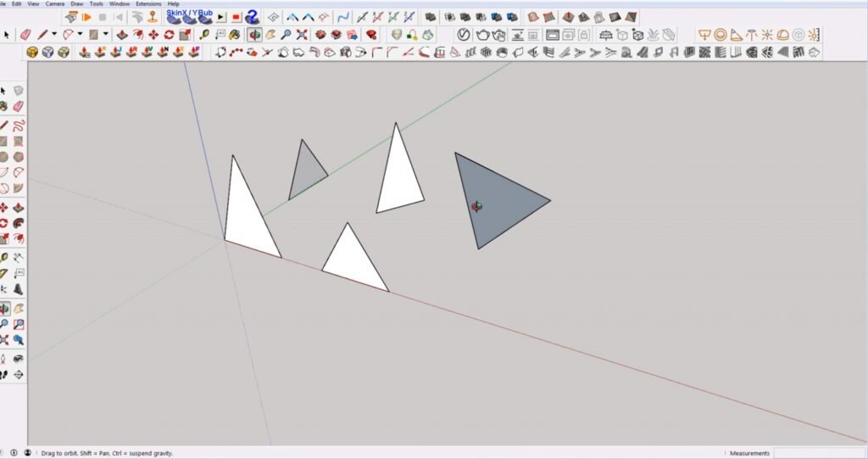868x459 pixels.
Task: Select the Push/Pull tool in top toolbar
Action: (122, 35)
